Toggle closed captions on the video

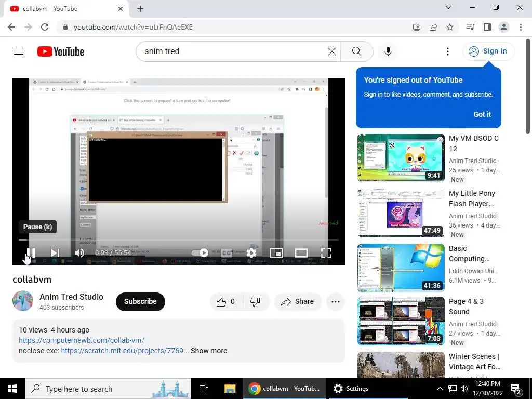[x=227, y=253]
